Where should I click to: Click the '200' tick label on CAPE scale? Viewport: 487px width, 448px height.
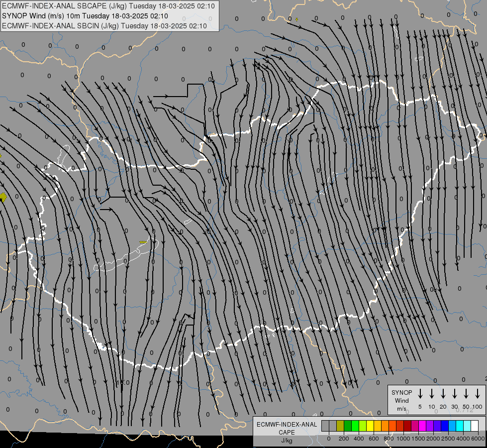(x=344, y=439)
